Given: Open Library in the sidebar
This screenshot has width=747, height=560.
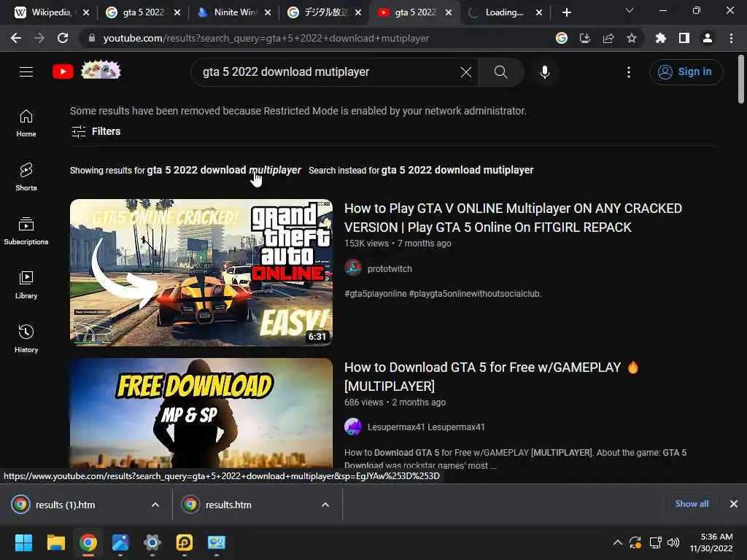Looking at the screenshot, I should click(26, 285).
